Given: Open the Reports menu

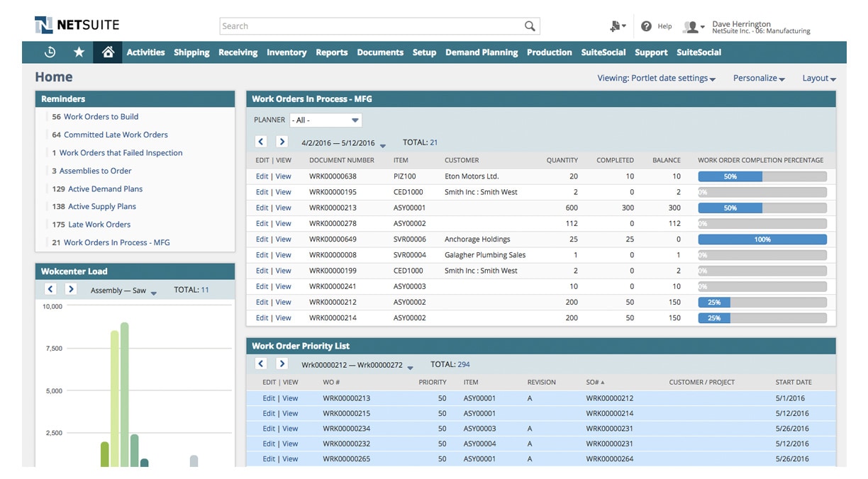Looking at the screenshot, I should (332, 52).
